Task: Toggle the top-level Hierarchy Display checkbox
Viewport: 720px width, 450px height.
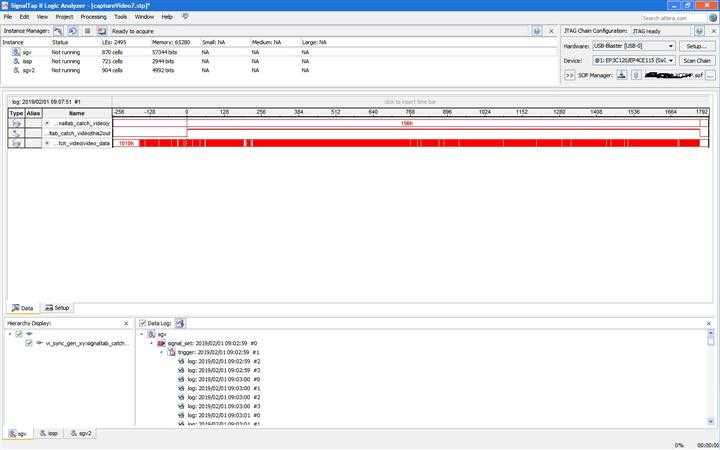Action: click(19, 334)
